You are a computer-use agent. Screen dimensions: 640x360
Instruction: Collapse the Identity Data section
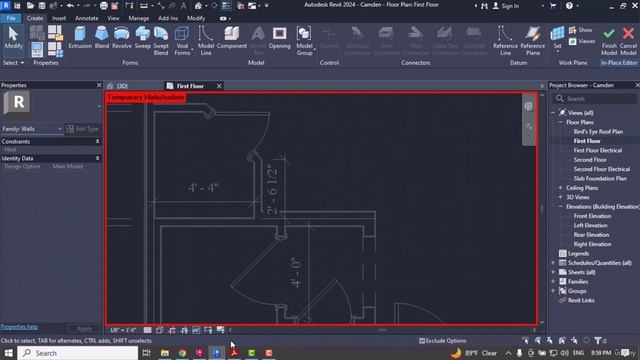click(98, 158)
